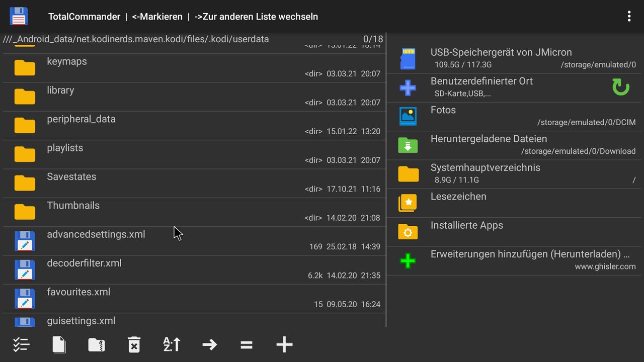Click the favourites.xml file icon

point(25,298)
